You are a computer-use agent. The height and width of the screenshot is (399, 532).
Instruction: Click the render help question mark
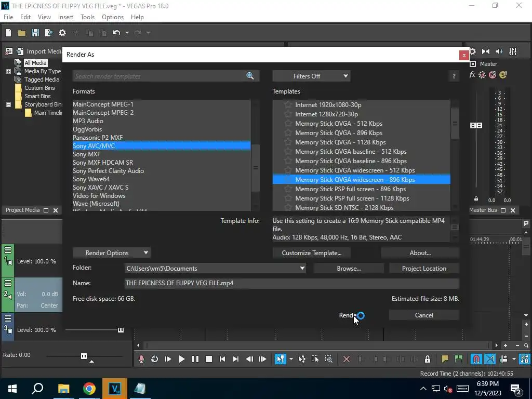click(x=454, y=76)
